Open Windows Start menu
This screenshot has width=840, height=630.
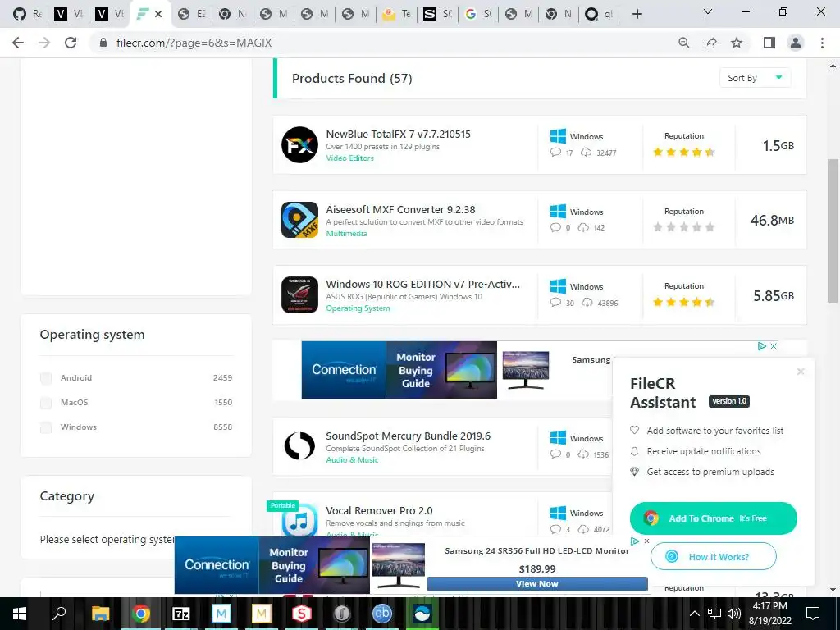click(x=20, y=614)
